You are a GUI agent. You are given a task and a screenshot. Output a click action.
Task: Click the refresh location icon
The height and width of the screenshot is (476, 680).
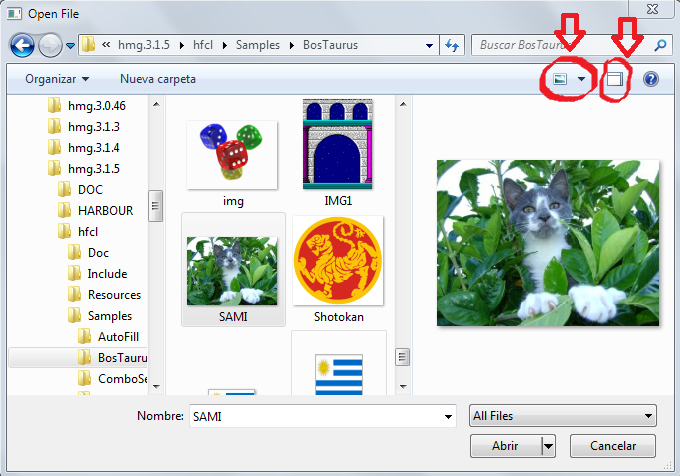452,45
